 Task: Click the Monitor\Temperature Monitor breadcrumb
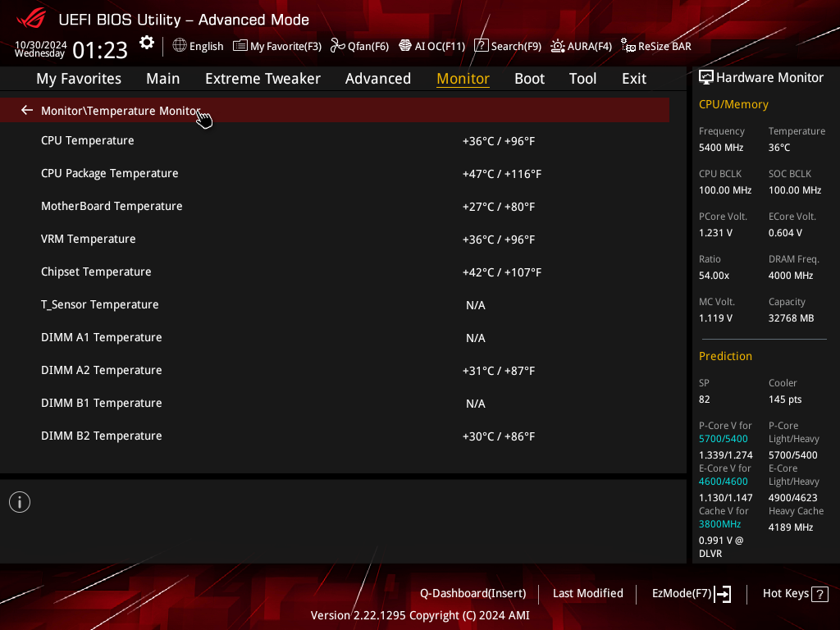pyautogui.click(x=121, y=111)
